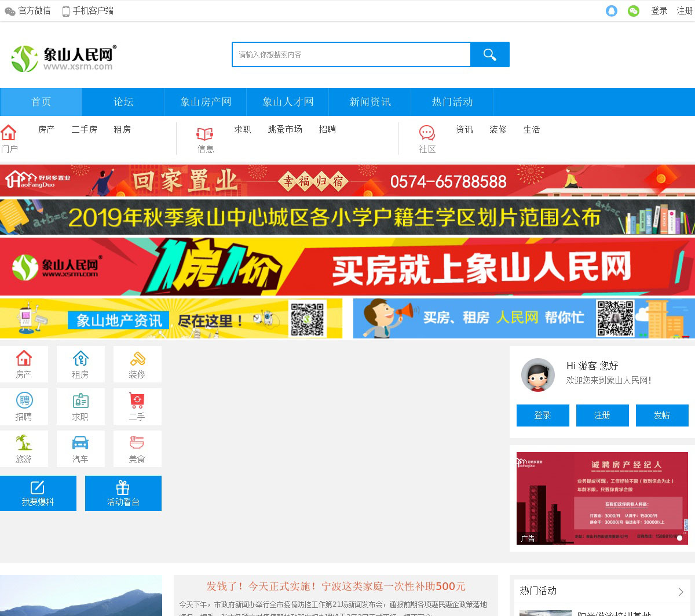The height and width of the screenshot is (616, 695).
Task: Click the 信息 book icon
Action: point(204,134)
